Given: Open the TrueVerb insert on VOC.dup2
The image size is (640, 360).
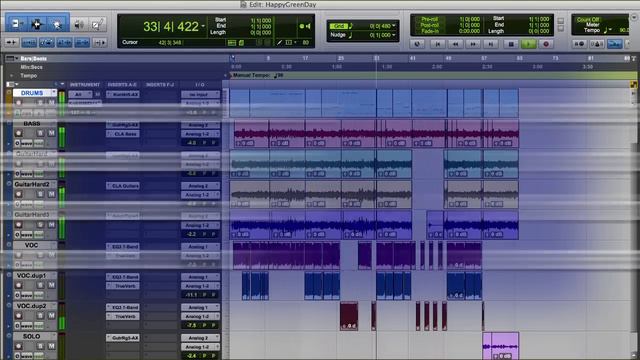Looking at the screenshot, I should pos(122,316).
